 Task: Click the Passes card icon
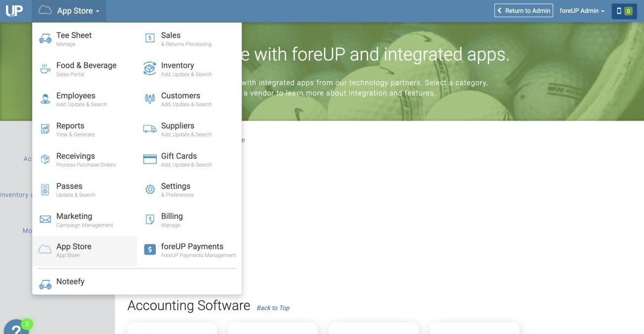(45, 190)
